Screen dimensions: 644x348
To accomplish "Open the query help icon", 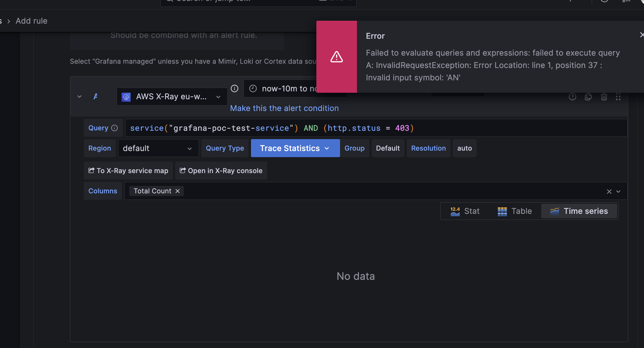I will pos(573,97).
